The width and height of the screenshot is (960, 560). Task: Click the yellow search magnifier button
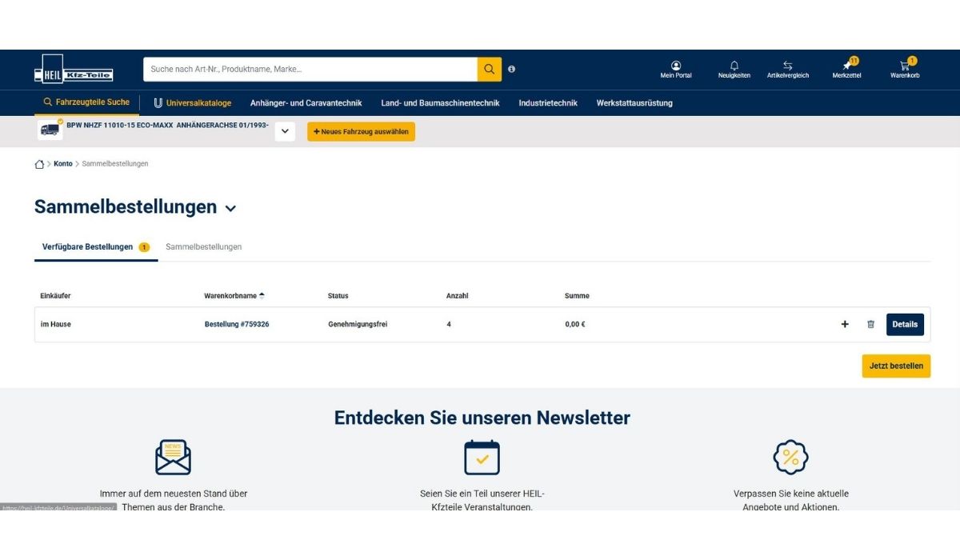(x=490, y=70)
